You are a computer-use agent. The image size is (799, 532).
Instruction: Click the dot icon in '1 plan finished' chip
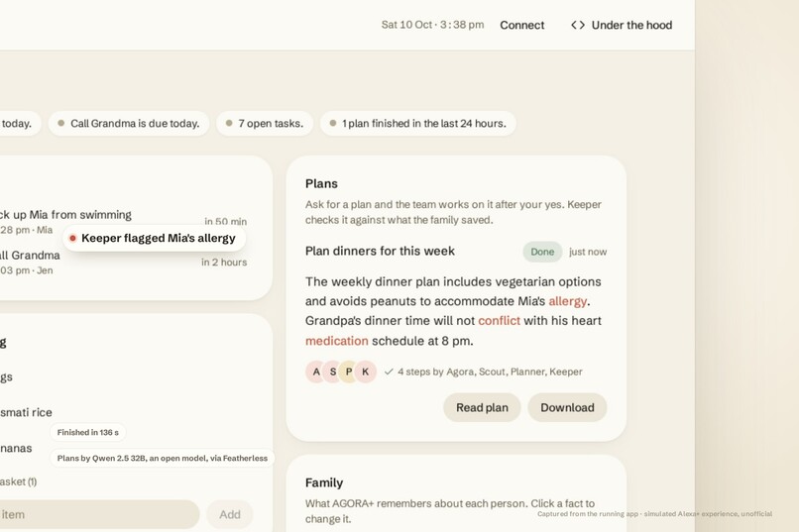[x=333, y=123]
